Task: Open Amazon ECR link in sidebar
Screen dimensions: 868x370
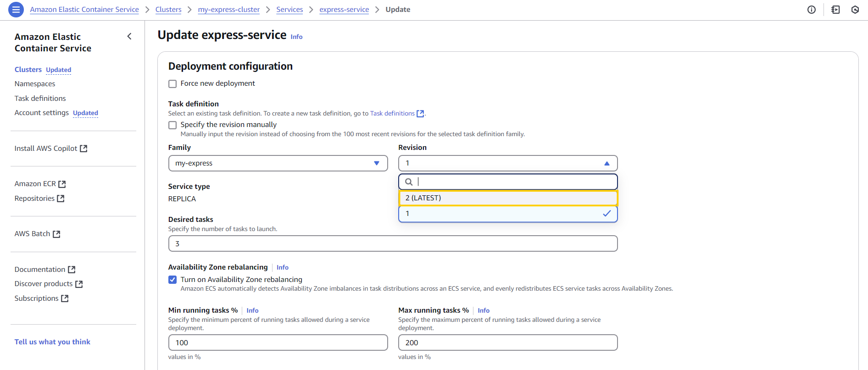Action: point(35,184)
